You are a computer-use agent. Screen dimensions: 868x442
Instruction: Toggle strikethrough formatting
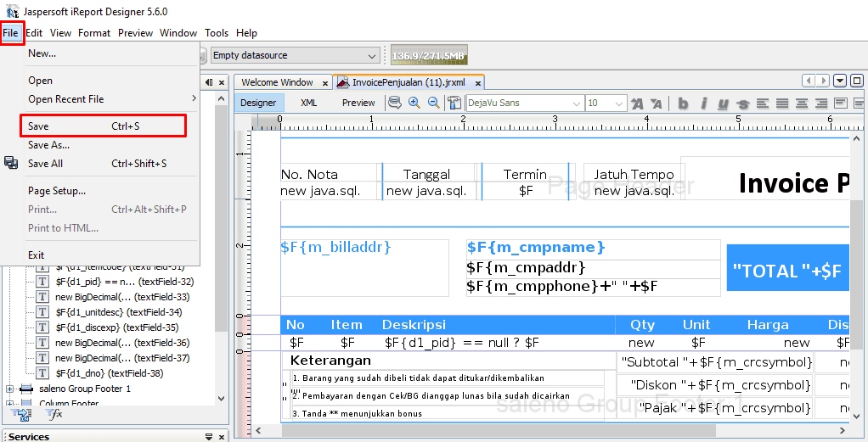743,104
